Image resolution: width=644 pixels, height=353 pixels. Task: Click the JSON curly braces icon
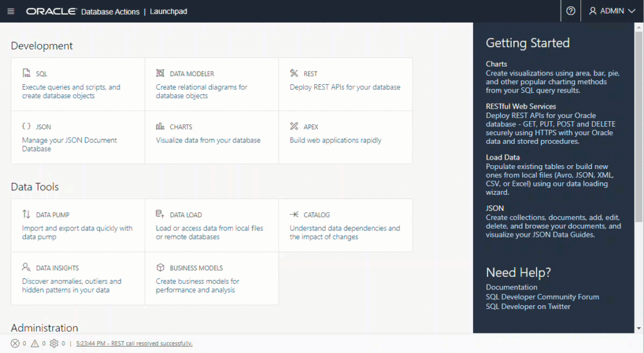coord(26,126)
